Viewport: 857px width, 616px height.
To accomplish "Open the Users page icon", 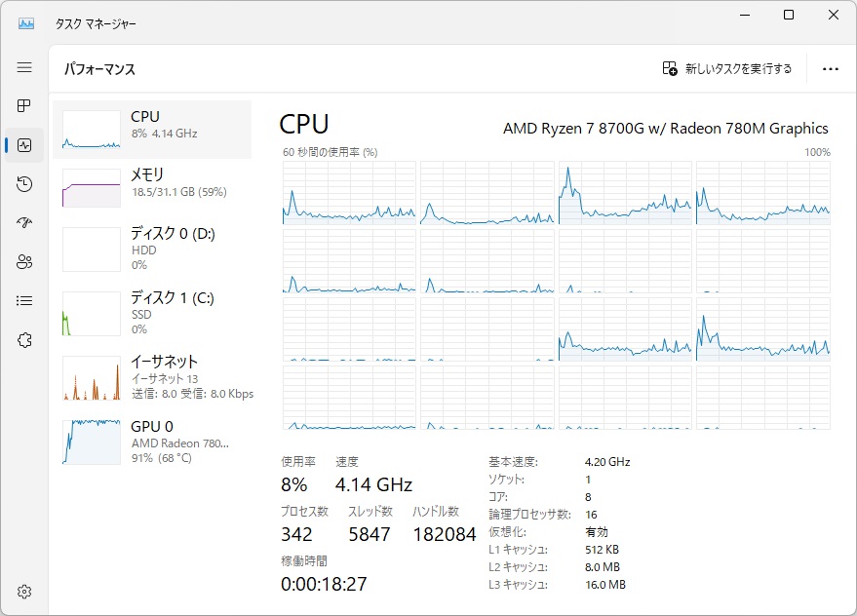I will [24, 261].
